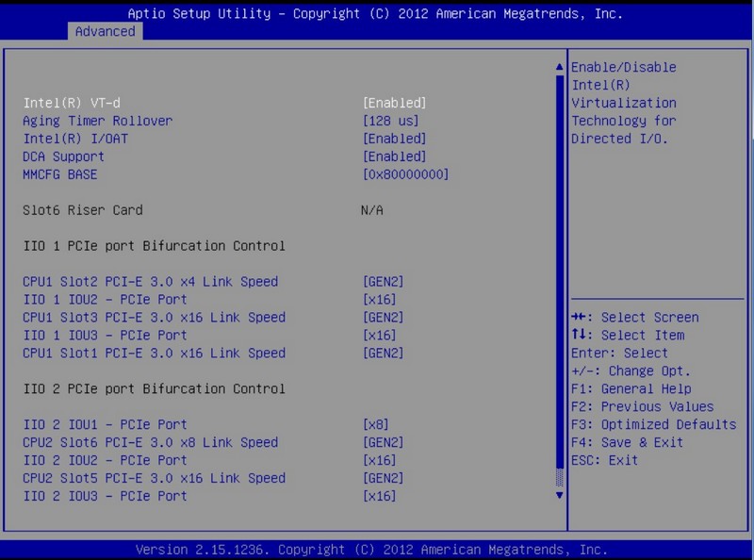Click scrollbar up arrow
Image resolution: width=754 pixels, height=560 pixels.
559,67
